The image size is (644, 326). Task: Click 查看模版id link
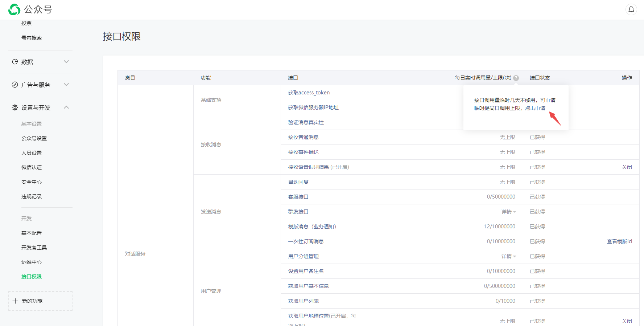tap(619, 241)
